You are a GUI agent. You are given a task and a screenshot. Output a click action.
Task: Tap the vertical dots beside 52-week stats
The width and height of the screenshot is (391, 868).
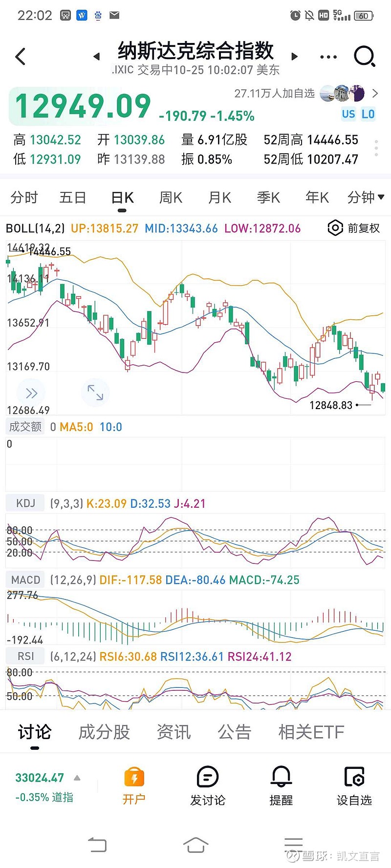click(x=376, y=148)
